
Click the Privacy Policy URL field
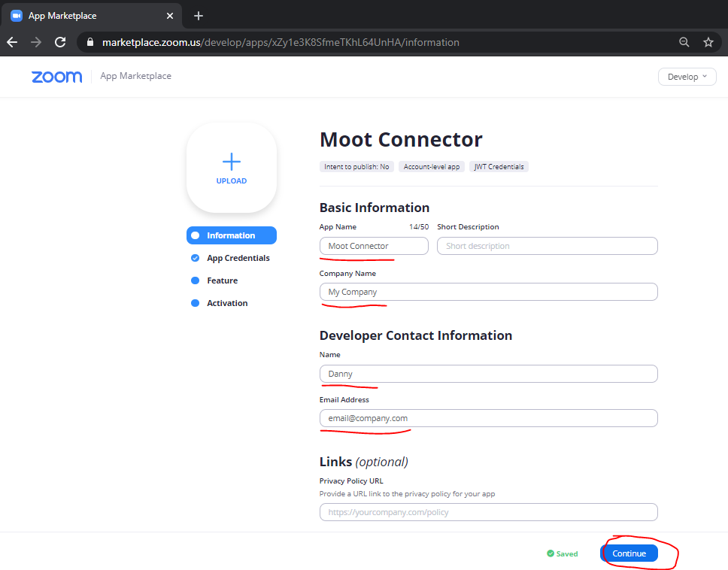click(488, 512)
